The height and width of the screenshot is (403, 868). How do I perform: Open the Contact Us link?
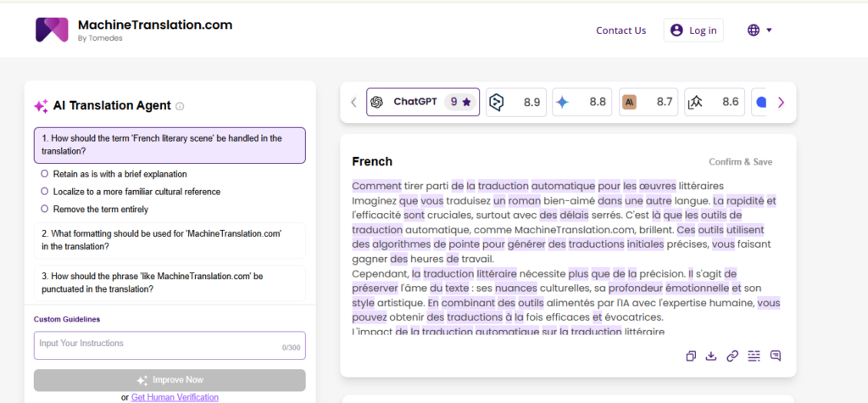click(x=621, y=31)
